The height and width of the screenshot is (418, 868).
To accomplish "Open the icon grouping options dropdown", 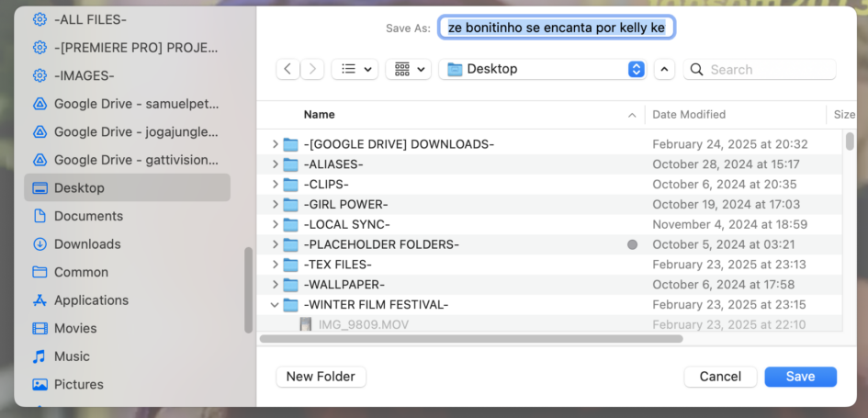I will point(409,69).
